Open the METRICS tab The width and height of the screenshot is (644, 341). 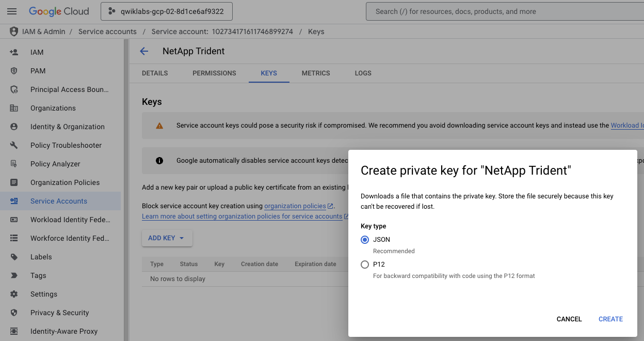pos(316,73)
